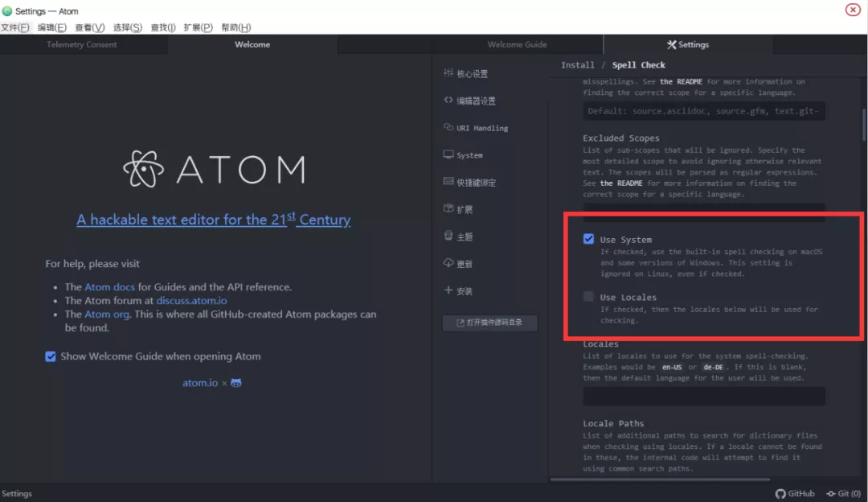Switch to the Welcome Guide tab

517,44
